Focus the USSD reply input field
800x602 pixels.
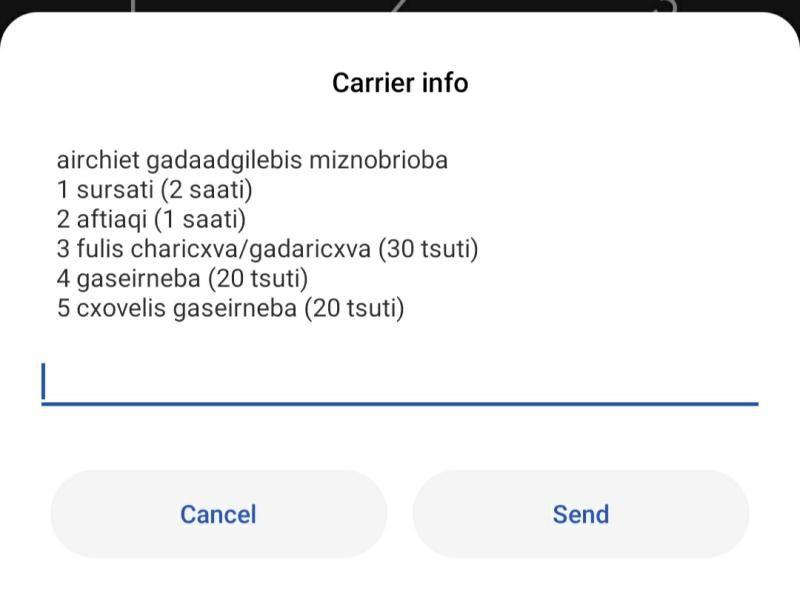[399, 382]
